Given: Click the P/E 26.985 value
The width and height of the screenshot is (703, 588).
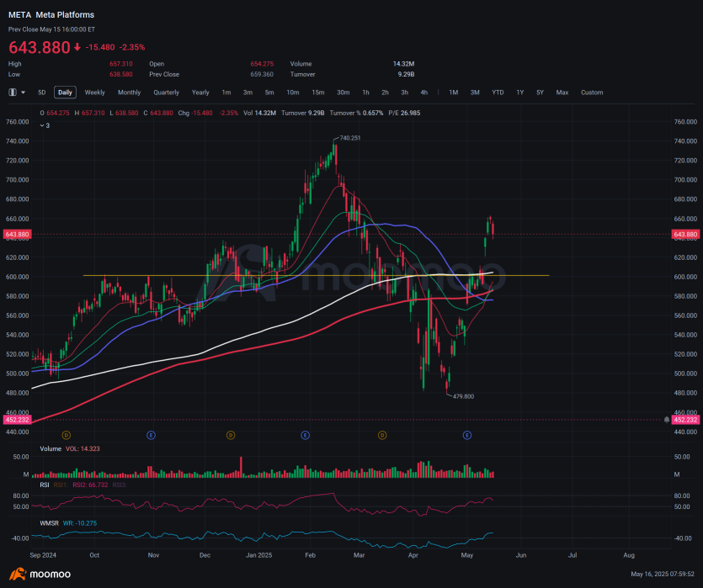Looking at the screenshot, I should [404, 113].
